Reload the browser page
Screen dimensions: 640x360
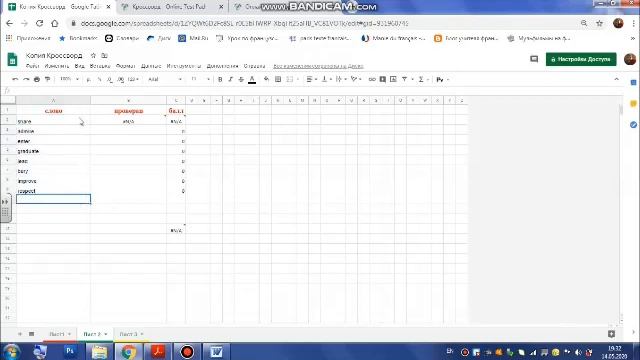coord(39,23)
